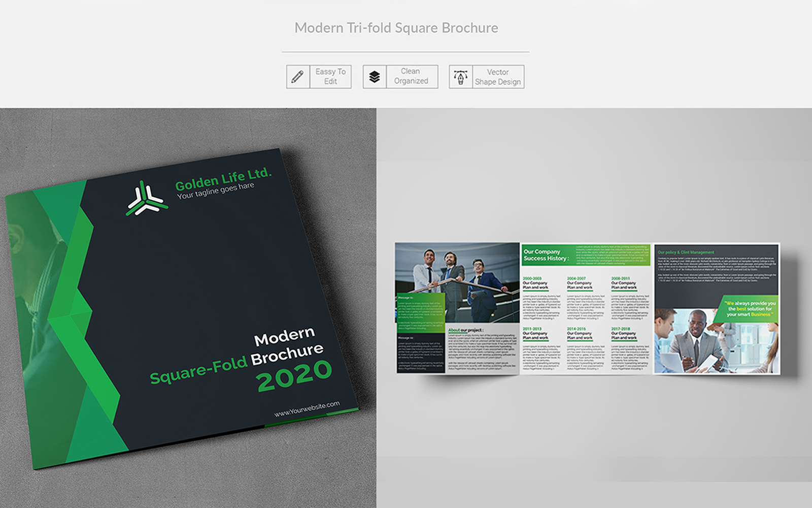This screenshot has width=812, height=508.
Task: Click the pencil edit icon
Action: pos(298,77)
